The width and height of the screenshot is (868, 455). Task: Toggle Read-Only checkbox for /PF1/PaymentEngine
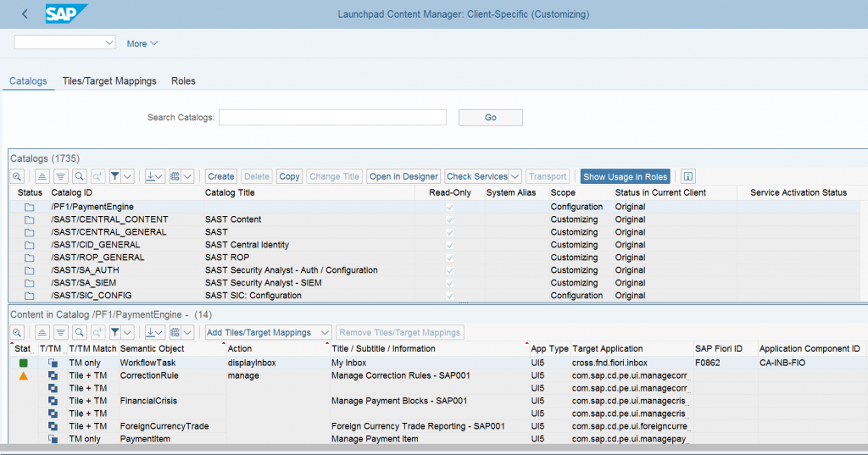coord(449,207)
